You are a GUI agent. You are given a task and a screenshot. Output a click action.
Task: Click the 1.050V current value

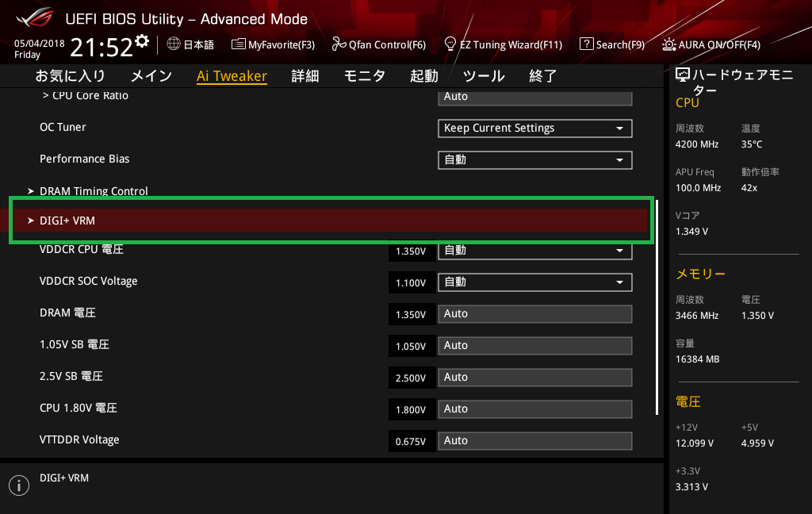[412, 346]
